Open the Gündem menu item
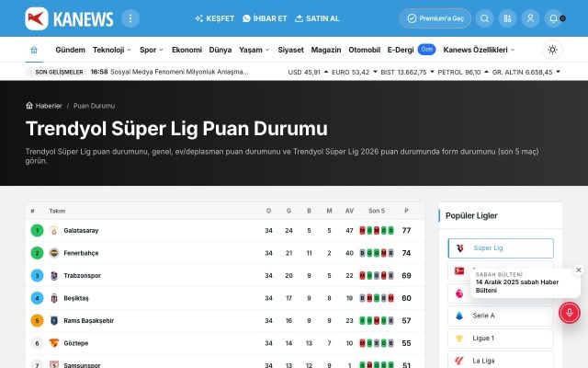The height and width of the screenshot is (368, 588). pyautogui.click(x=70, y=50)
